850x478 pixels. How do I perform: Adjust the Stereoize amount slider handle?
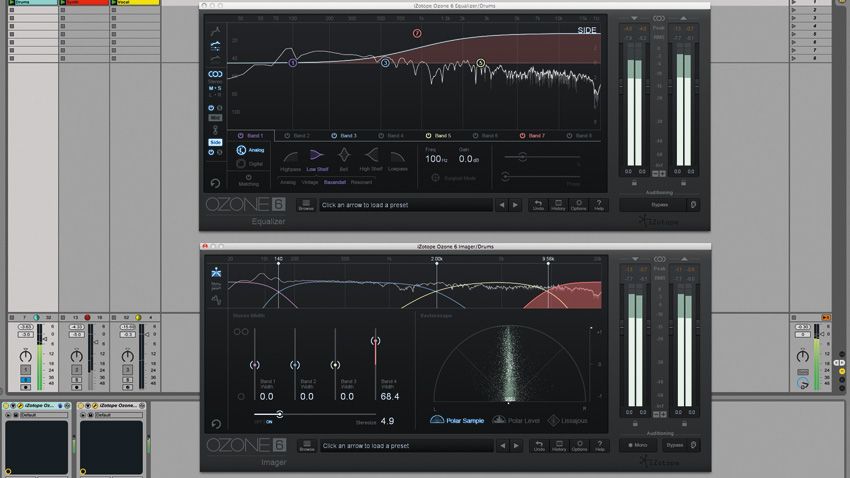pos(279,414)
